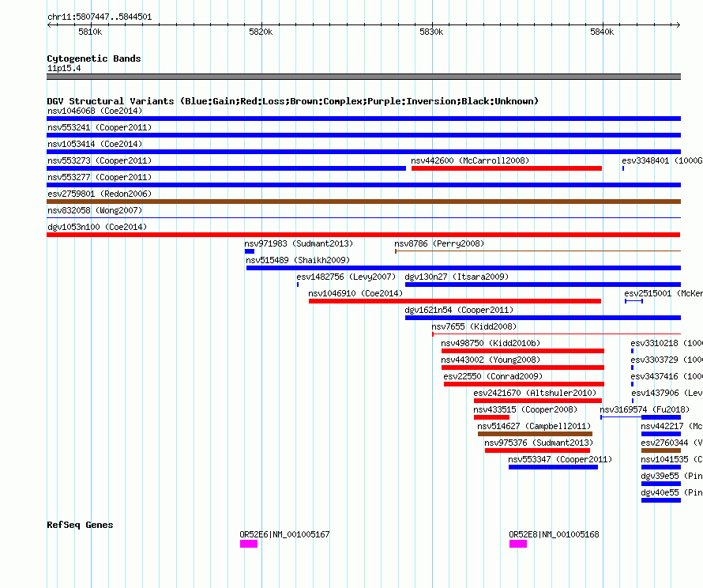Click the esv3303729 variant label
Image resolution: width=703 pixels, height=588 pixels.
tap(667, 360)
